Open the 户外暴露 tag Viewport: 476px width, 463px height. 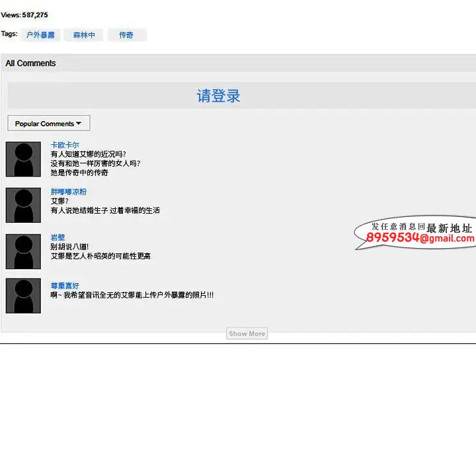(x=40, y=35)
